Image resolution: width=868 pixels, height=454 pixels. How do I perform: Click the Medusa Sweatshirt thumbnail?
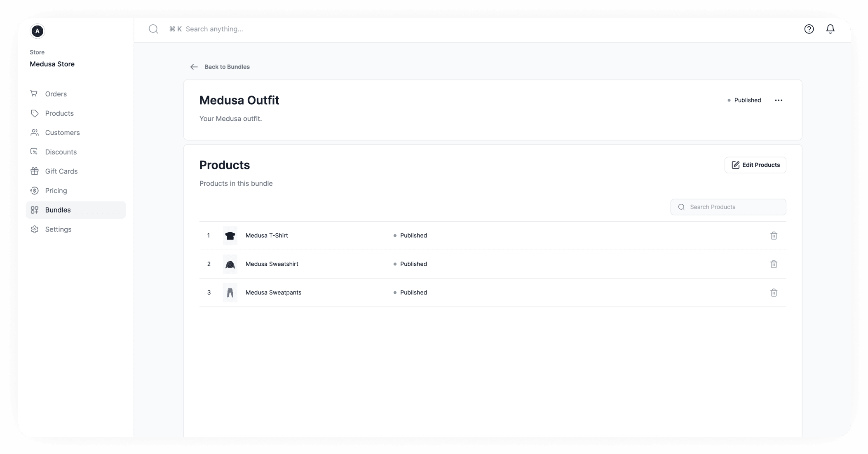[x=230, y=264]
